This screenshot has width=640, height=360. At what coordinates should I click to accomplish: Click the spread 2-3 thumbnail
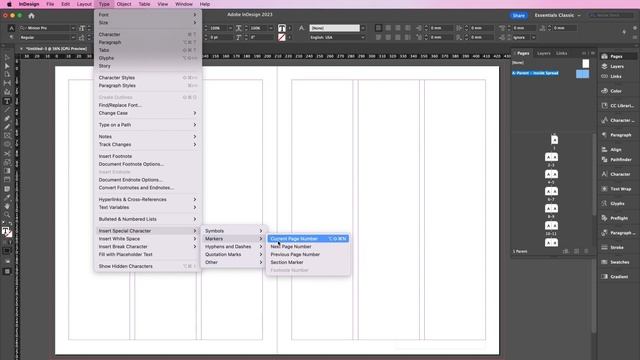pyautogui.click(x=551, y=157)
